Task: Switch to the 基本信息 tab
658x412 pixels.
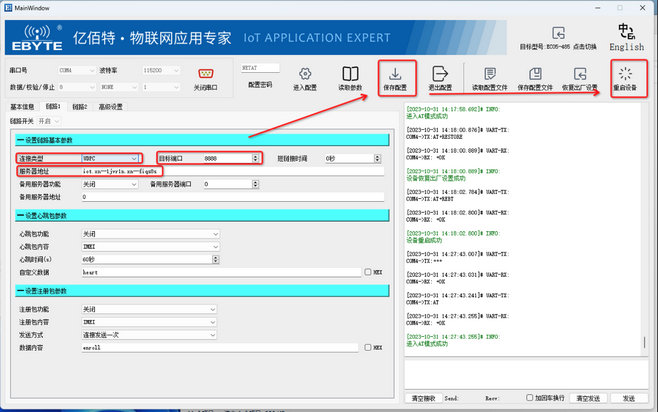Action: point(22,106)
